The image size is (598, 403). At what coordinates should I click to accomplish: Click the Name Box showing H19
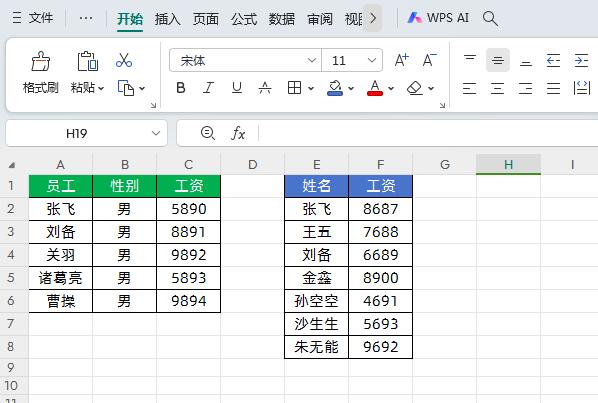(77, 133)
